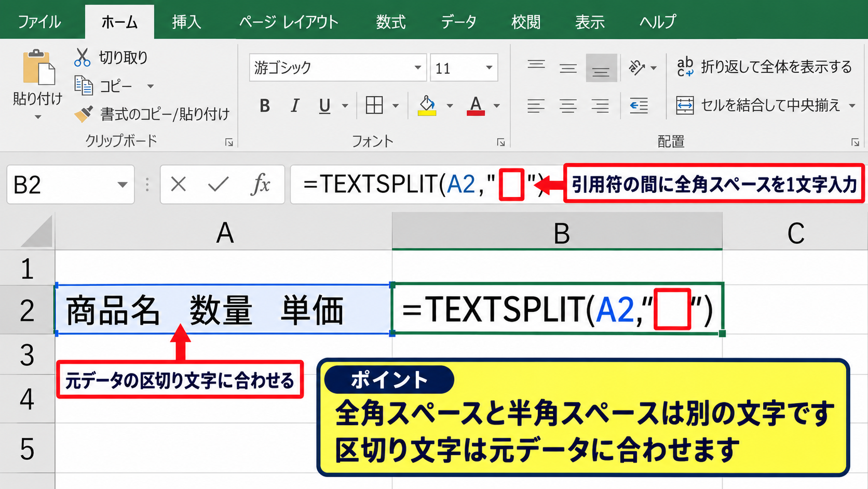Open merge cells options dropdown arrow
The image size is (868, 489).
click(x=852, y=106)
